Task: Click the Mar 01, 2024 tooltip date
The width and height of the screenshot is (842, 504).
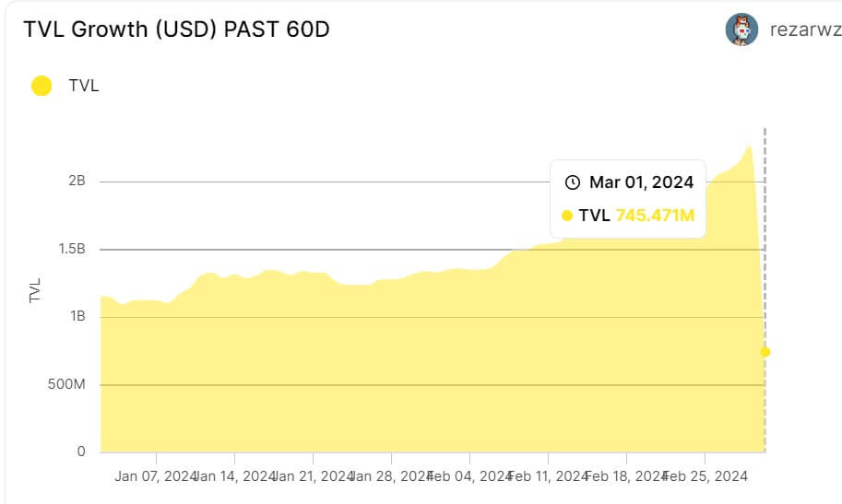Action: [641, 182]
